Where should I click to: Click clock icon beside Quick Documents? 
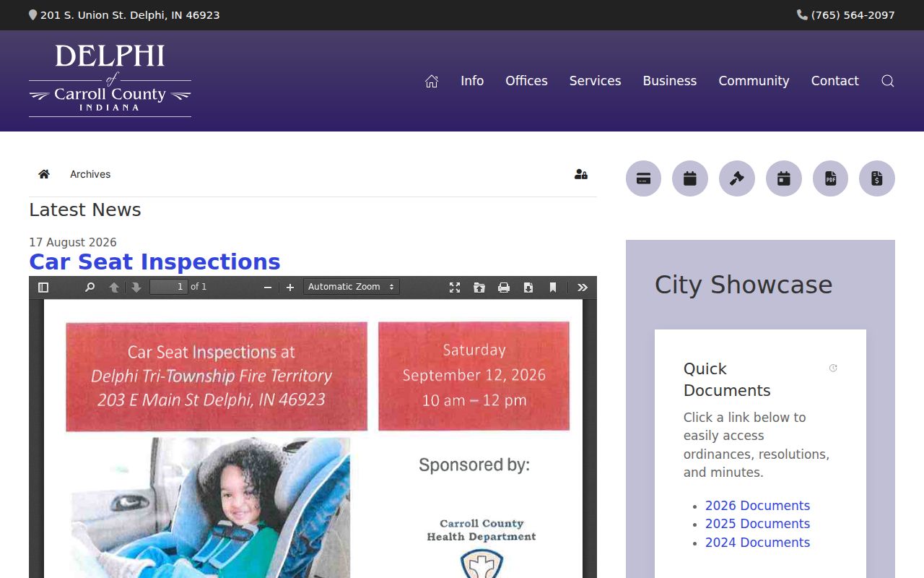click(833, 368)
